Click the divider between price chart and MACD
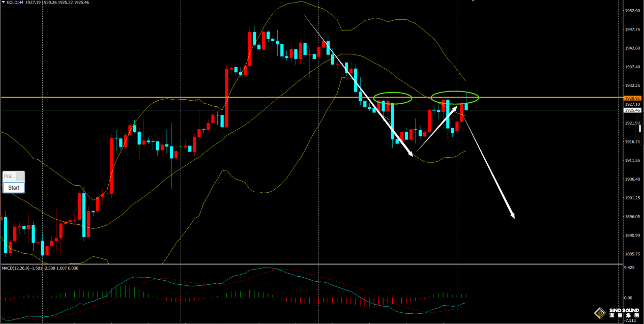This screenshot has height=324, width=644. 305,264
